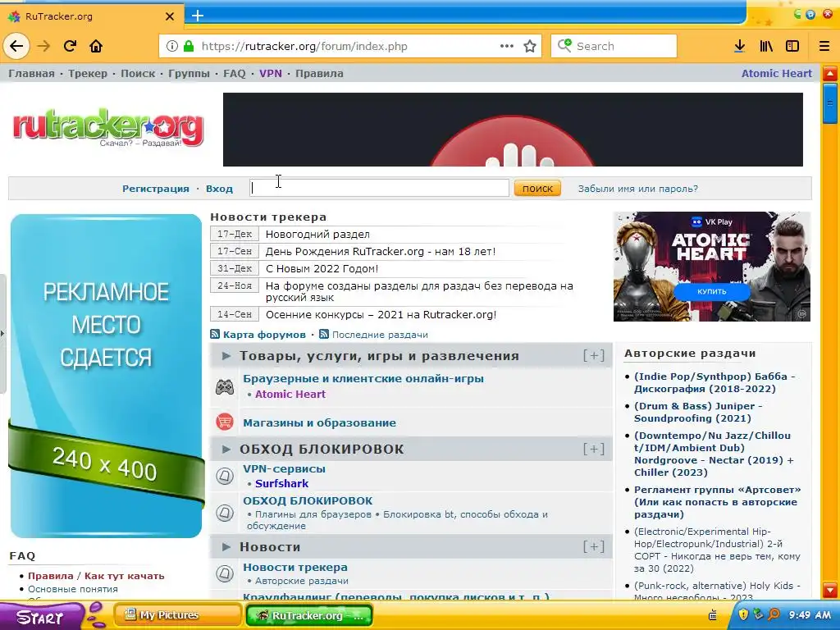Collapse Новости section via triangle arrow
This screenshot has width=840, height=630.
226,547
